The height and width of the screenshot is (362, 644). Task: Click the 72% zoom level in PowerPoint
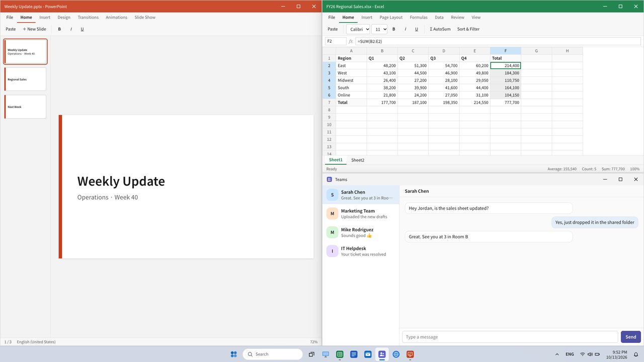tap(314, 342)
